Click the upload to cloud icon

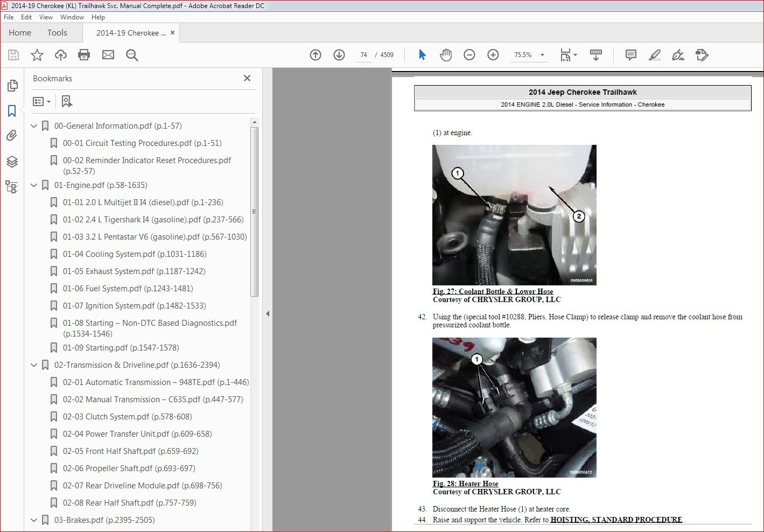61,55
